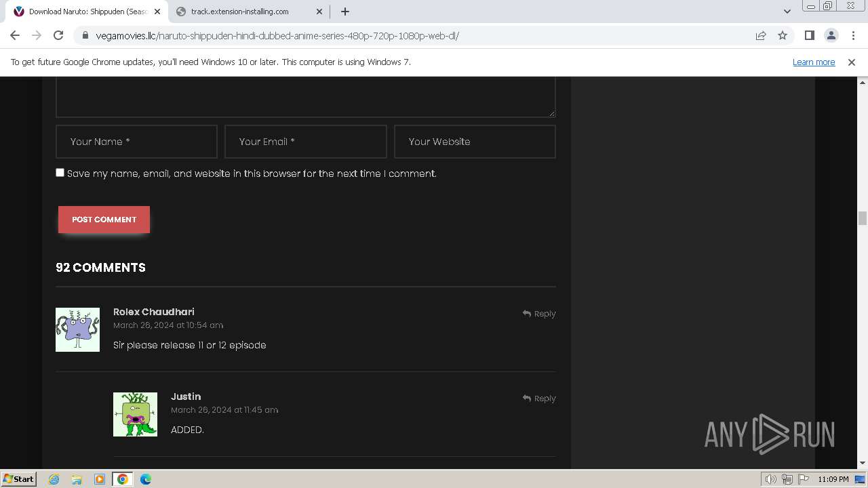The image size is (868, 488).
Task: Open Action Center flag icon
Action: tap(804, 479)
